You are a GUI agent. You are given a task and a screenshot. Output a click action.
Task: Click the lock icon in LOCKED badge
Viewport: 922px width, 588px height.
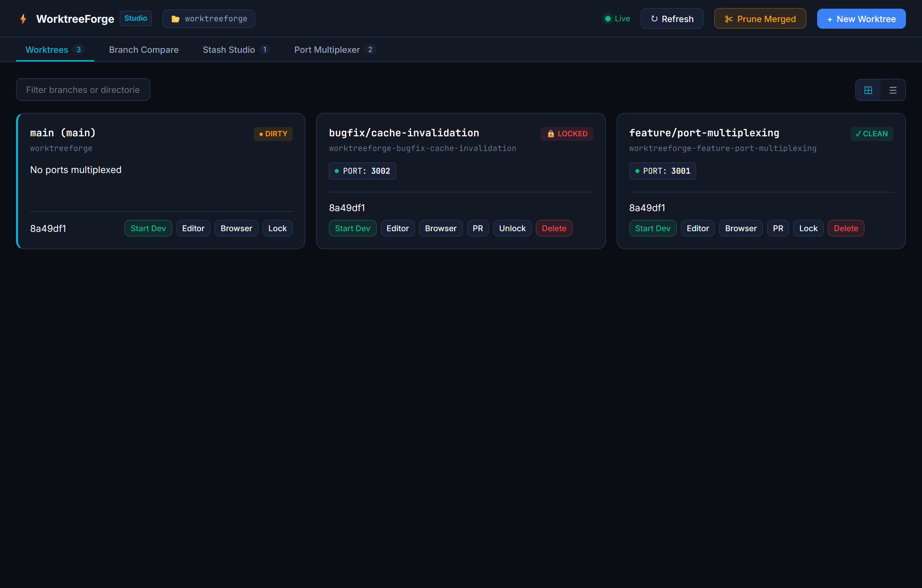click(x=551, y=134)
